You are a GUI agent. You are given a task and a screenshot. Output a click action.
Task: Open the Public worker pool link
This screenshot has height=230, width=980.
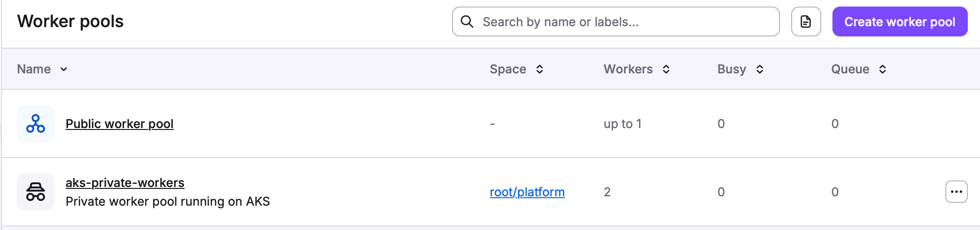pos(119,124)
